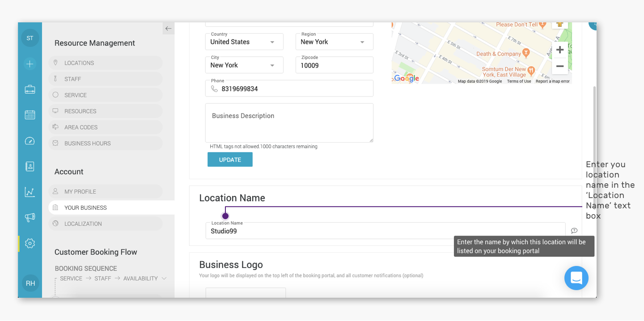Open the calendar icon in sidebar
644x321 pixels.
(x=30, y=115)
